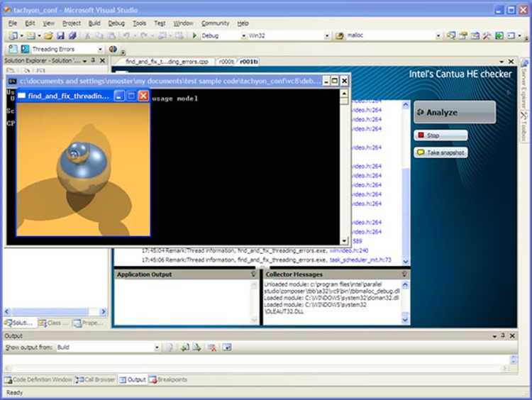Open the Show output from Build dropdown

157,348
